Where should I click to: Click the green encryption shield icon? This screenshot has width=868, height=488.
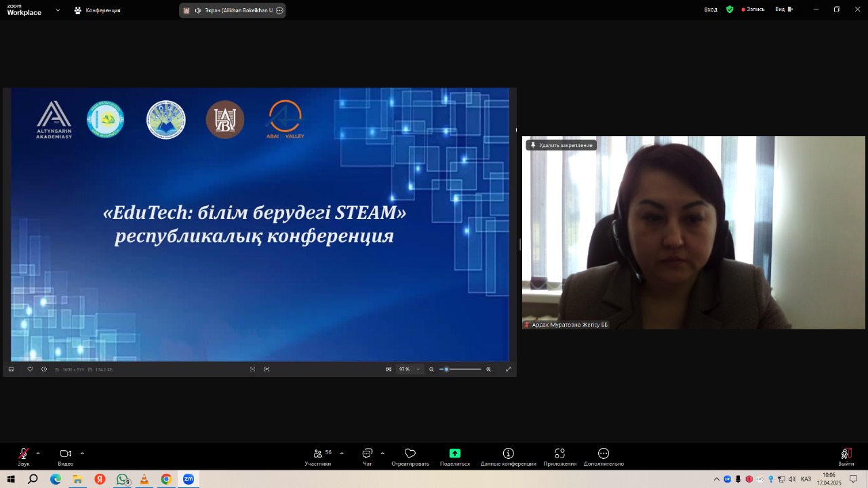pyautogui.click(x=730, y=9)
